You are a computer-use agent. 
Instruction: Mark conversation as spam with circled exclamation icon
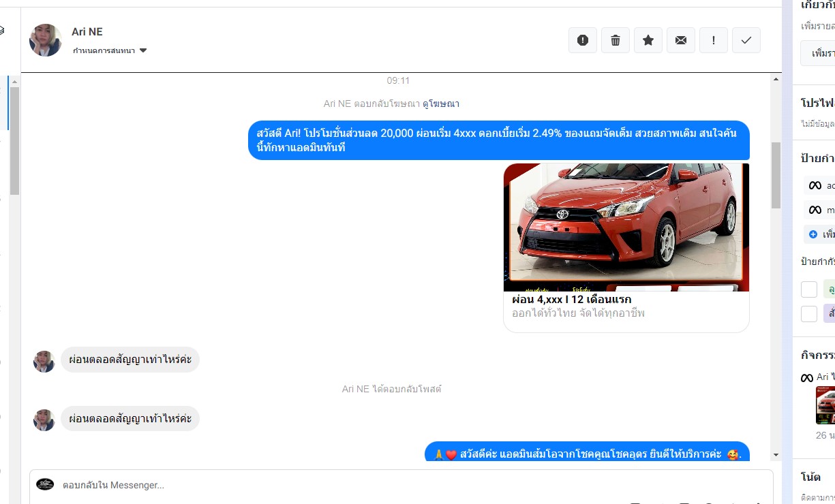(583, 40)
